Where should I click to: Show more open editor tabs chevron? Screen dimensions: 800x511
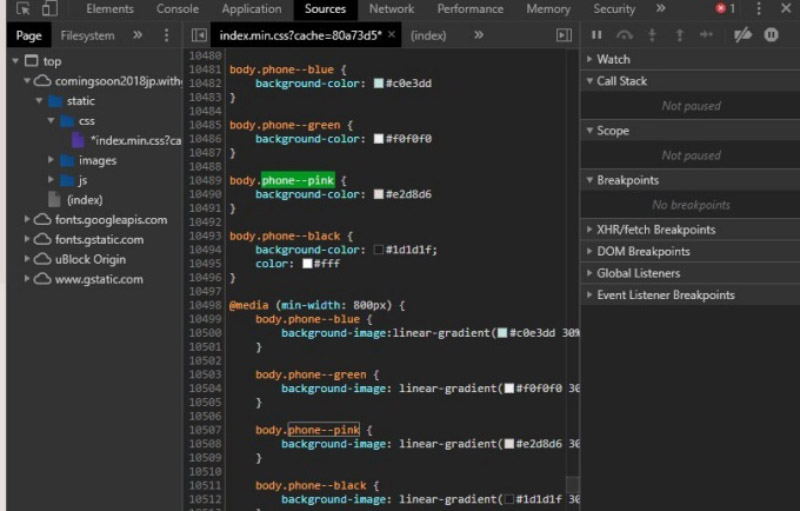coord(478,35)
